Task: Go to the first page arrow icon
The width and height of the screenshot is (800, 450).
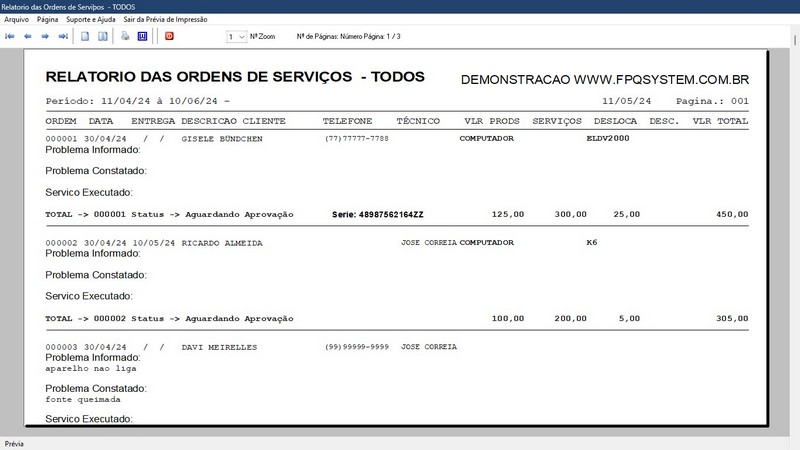Action: (x=10, y=36)
